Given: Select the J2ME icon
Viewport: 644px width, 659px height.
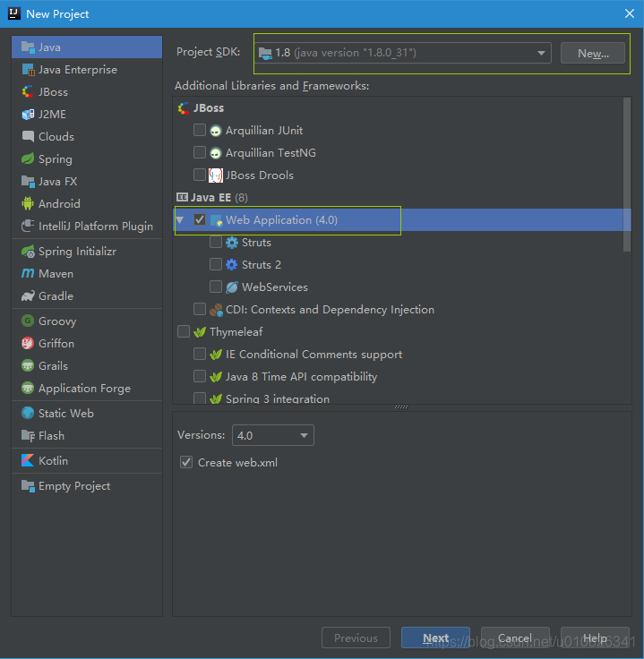Looking at the screenshot, I should [28, 114].
